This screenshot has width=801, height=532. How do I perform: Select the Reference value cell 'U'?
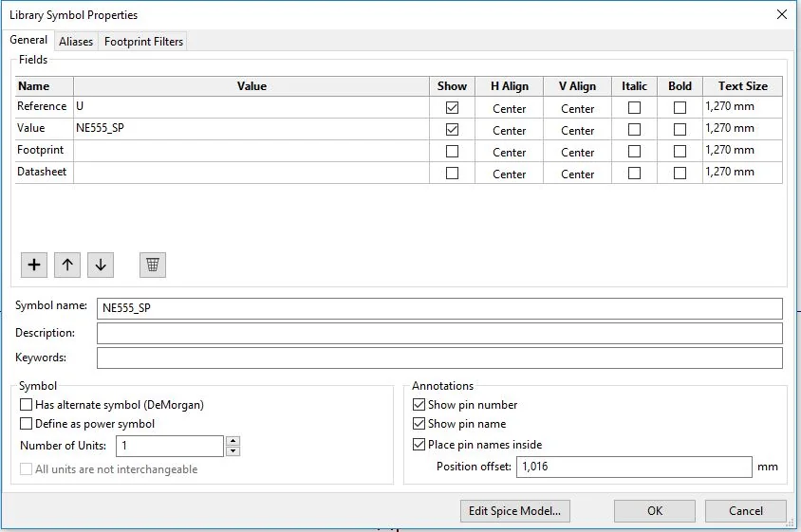point(251,107)
